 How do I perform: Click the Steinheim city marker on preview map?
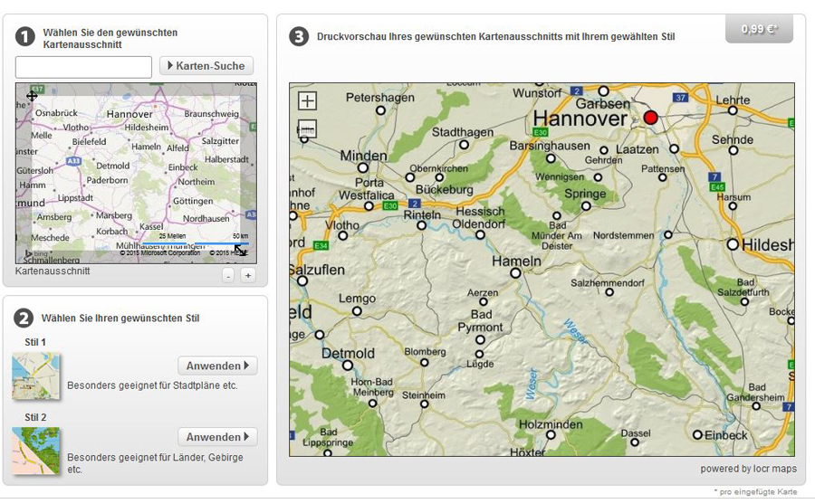pyautogui.click(x=425, y=404)
